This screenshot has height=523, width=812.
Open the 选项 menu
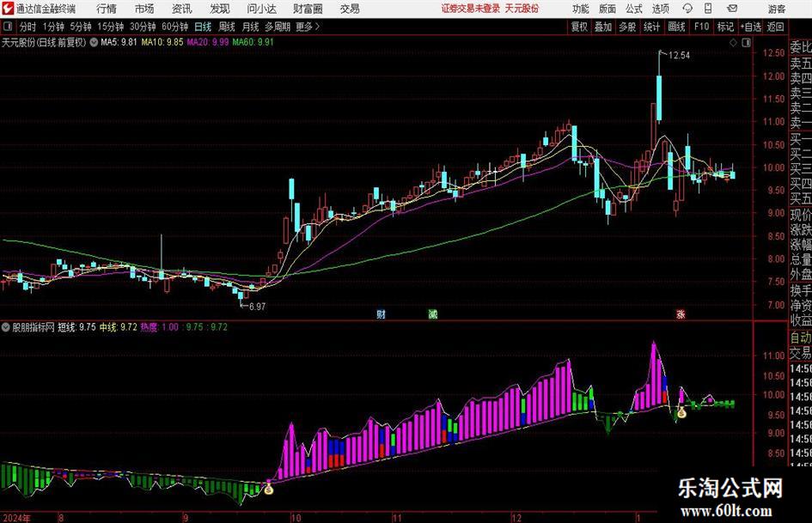(660, 9)
